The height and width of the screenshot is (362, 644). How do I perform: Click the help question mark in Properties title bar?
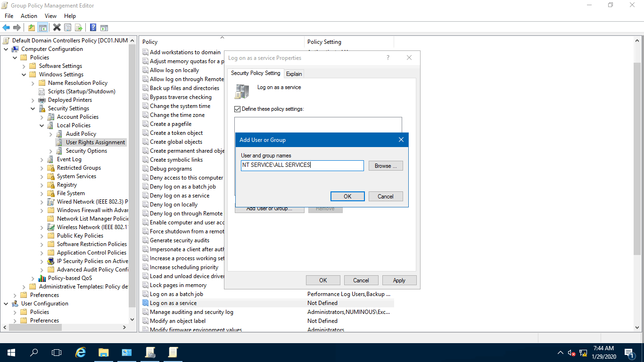[388, 58]
